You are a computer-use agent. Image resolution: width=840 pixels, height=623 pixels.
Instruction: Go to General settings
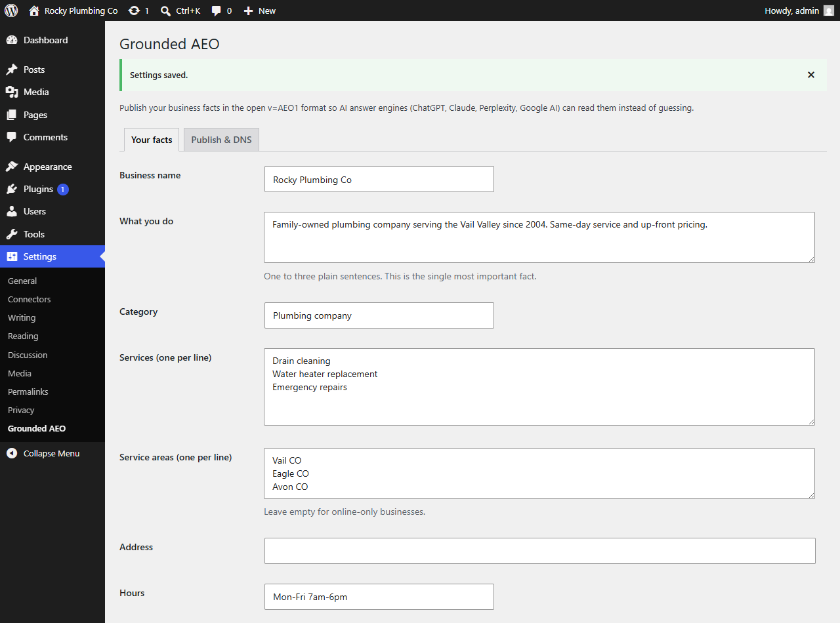click(22, 281)
